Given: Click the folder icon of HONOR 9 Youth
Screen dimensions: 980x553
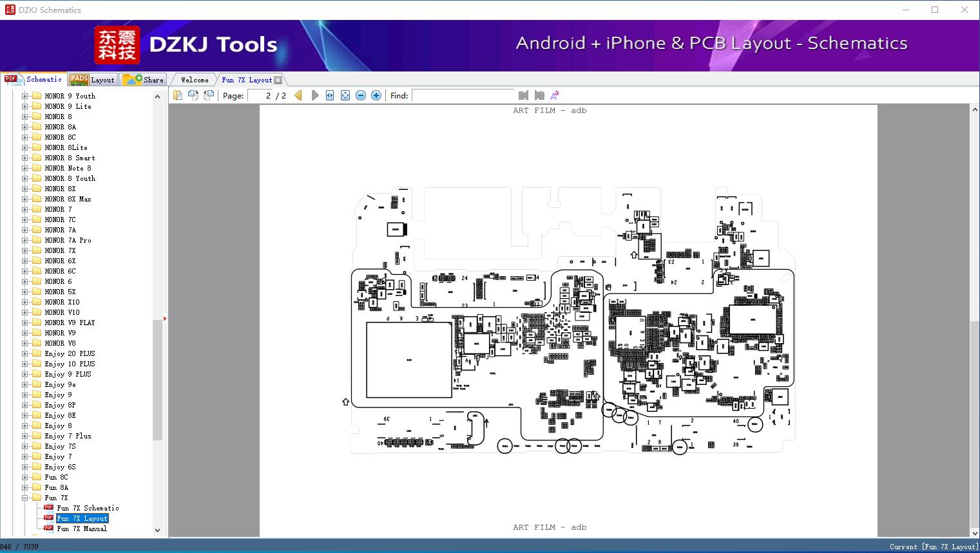Looking at the screenshot, I should [x=37, y=96].
